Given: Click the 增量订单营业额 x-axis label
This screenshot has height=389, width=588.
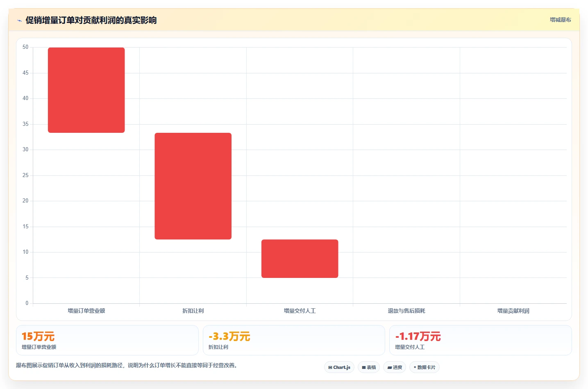Looking at the screenshot, I should pyautogui.click(x=86, y=311).
